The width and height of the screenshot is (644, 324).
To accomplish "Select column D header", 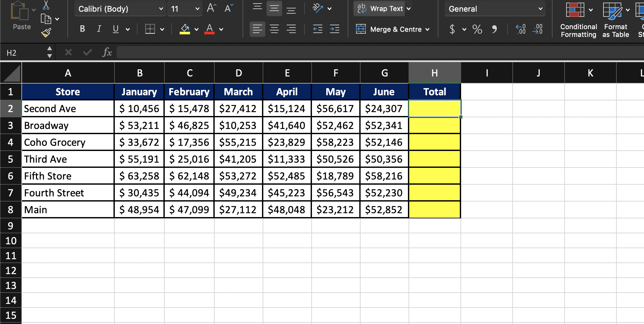I will click(x=239, y=73).
